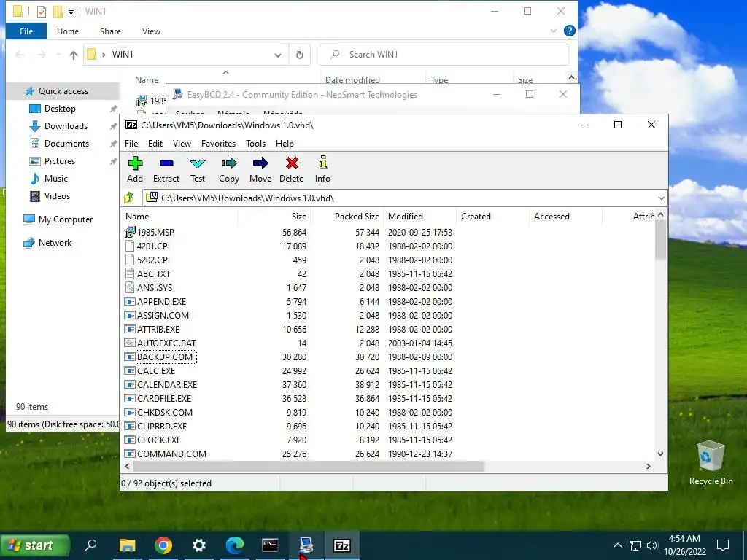
Task: Expand the Explorer address history dropdown
Action: [278, 55]
